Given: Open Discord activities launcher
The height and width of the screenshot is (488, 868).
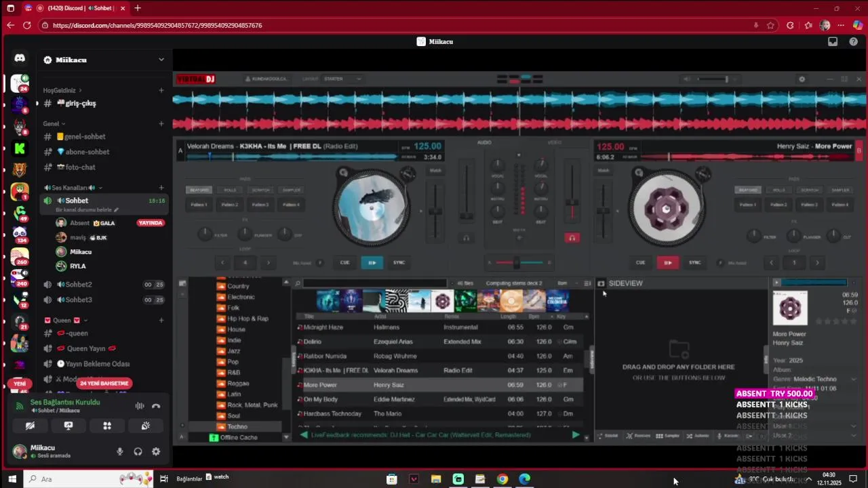Looking at the screenshot, I should point(107,426).
